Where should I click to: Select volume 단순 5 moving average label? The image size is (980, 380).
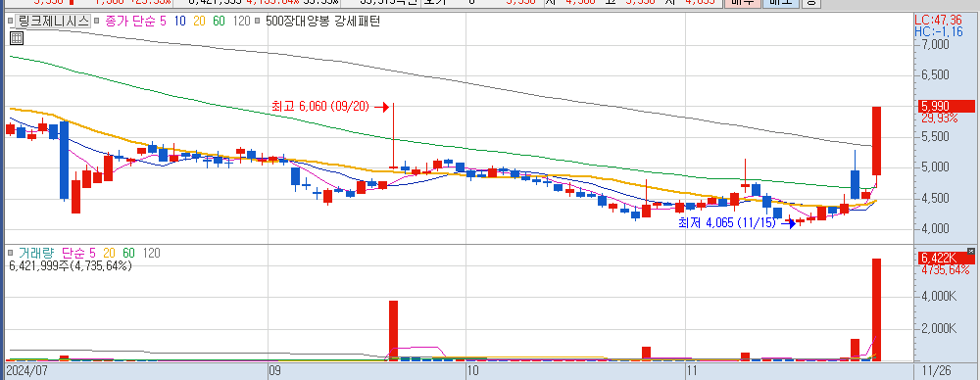coord(78,253)
